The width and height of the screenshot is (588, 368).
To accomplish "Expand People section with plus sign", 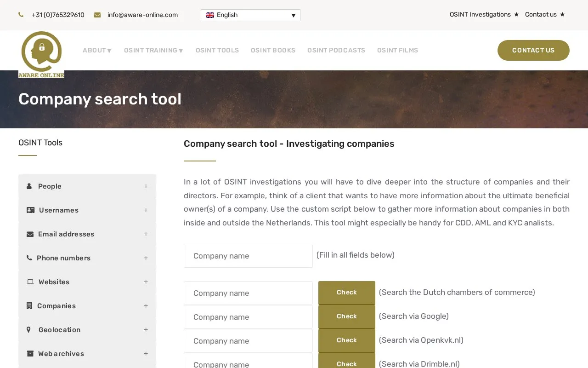I will point(146,186).
